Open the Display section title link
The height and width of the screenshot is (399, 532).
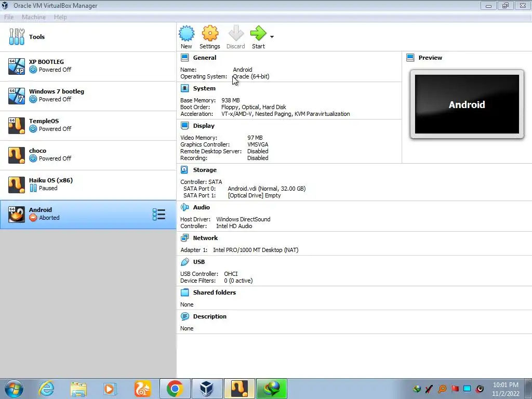(x=204, y=126)
